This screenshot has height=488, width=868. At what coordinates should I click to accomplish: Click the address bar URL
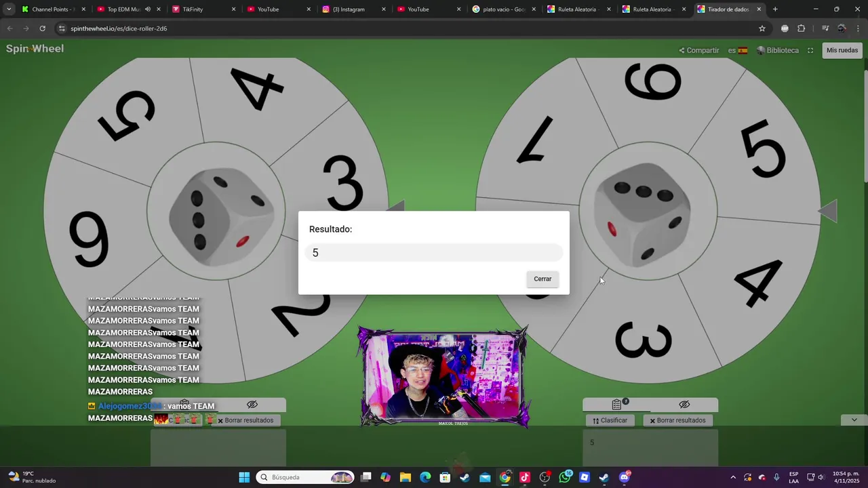coord(119,28)
